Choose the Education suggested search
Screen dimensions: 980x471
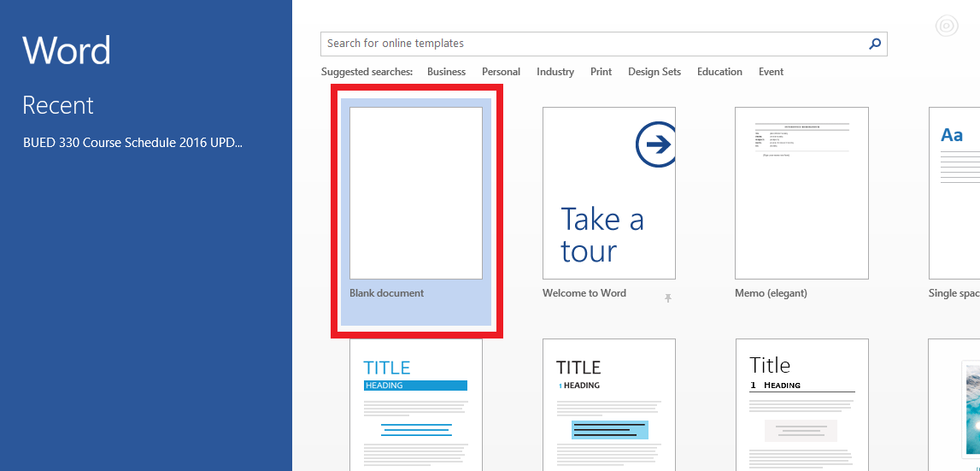click(719, 72)
